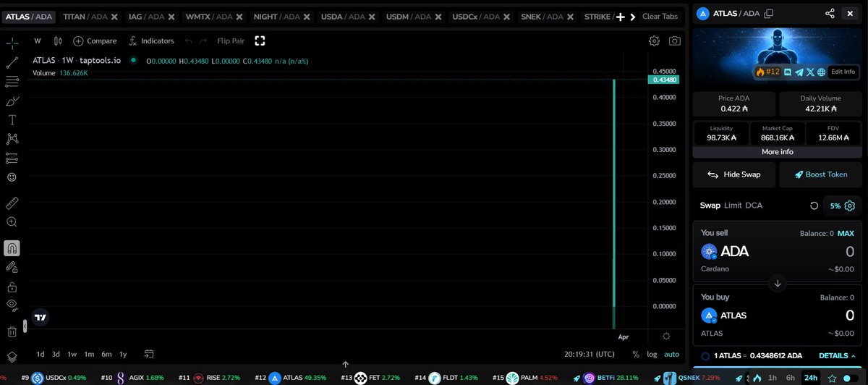The height and width of the screenshot is (385, 868).
Task: Click the Boost Token button
Action: pos(821,174)
